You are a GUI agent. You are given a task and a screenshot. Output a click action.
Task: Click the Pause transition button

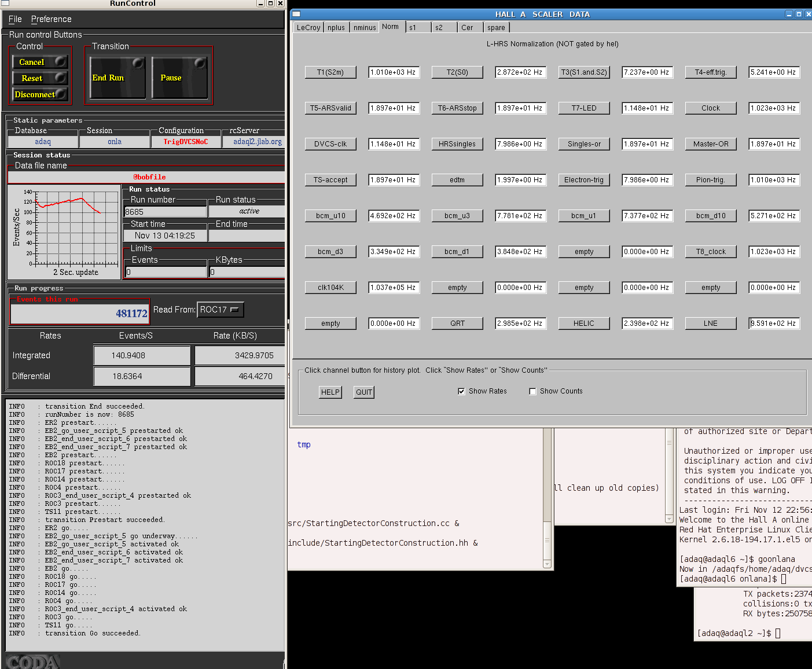tap(179, 78)
